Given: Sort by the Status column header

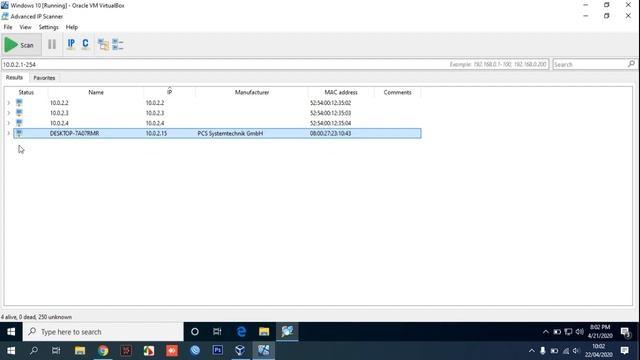Looking at the screenshot, I should click(x=26, y=92).
